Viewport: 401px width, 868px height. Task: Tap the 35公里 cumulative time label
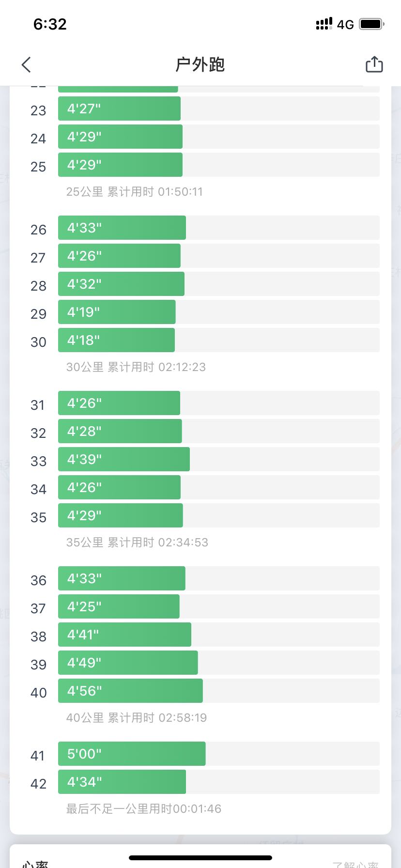coord(137,542)
